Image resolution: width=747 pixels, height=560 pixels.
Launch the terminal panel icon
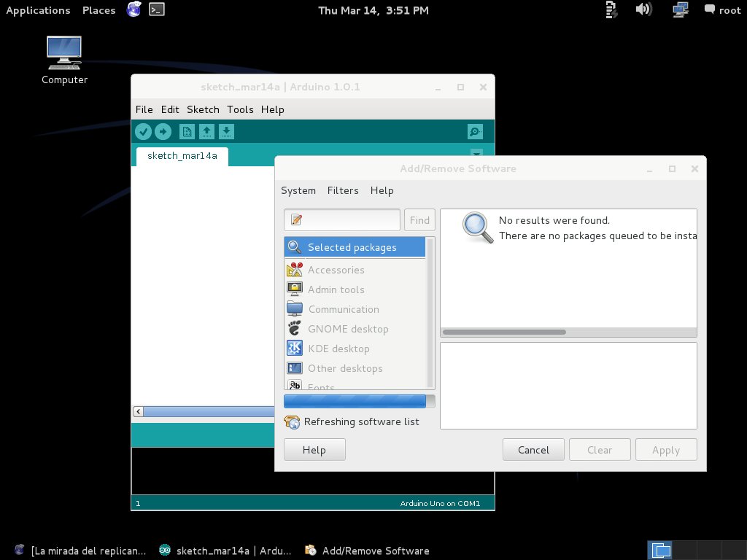tap(157, 9)
